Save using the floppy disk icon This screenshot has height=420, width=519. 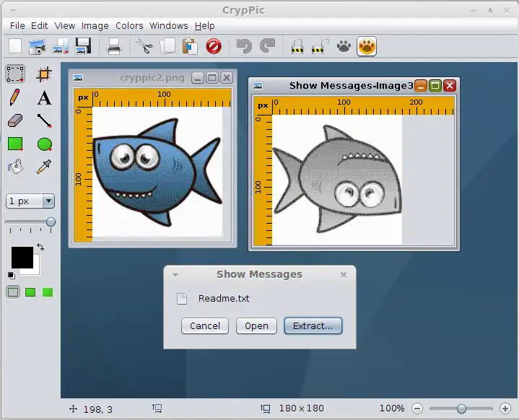tap(83, 46)
